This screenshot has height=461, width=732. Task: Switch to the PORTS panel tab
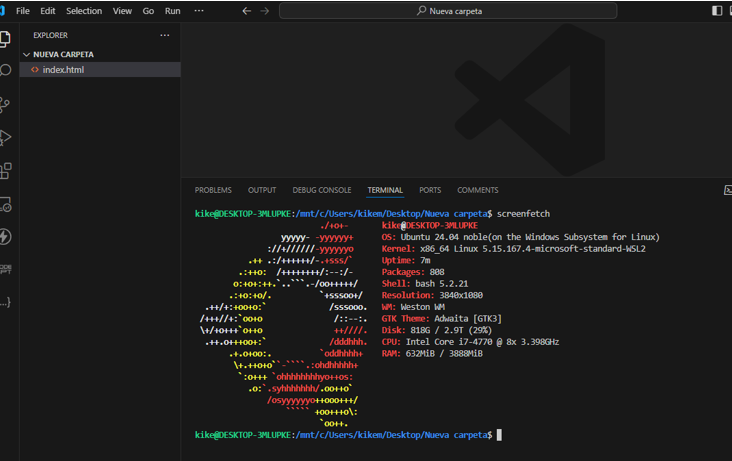tap(430, 190)
